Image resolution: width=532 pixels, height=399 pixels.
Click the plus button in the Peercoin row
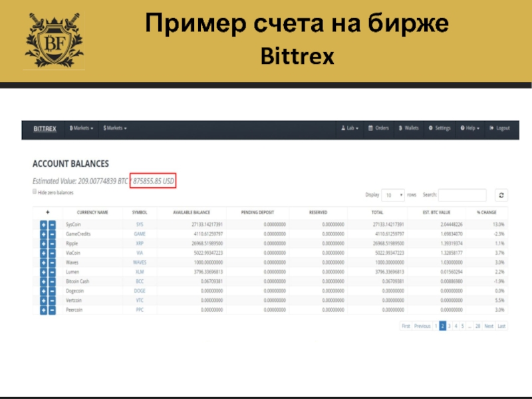point(43,310)
